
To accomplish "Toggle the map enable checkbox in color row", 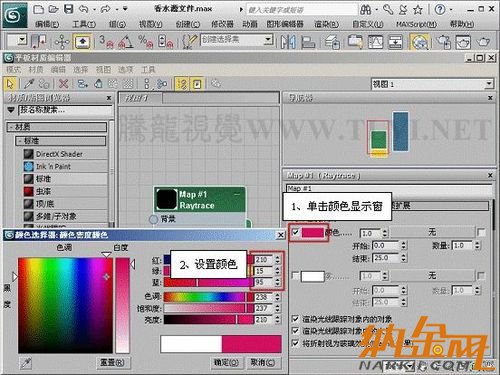I will [x=481, y=232].
